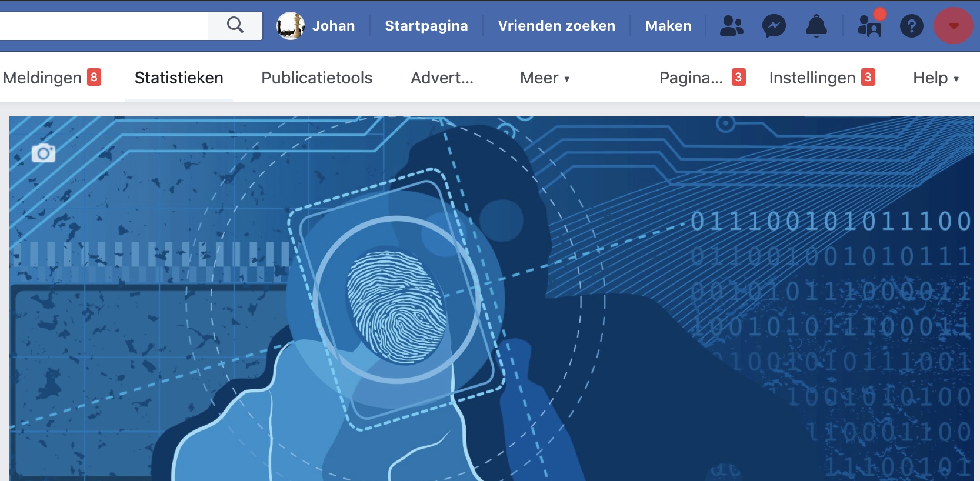Viewport: 980px width, 481px height.
Task: Click the Maken button
Action: pos(668,26)
